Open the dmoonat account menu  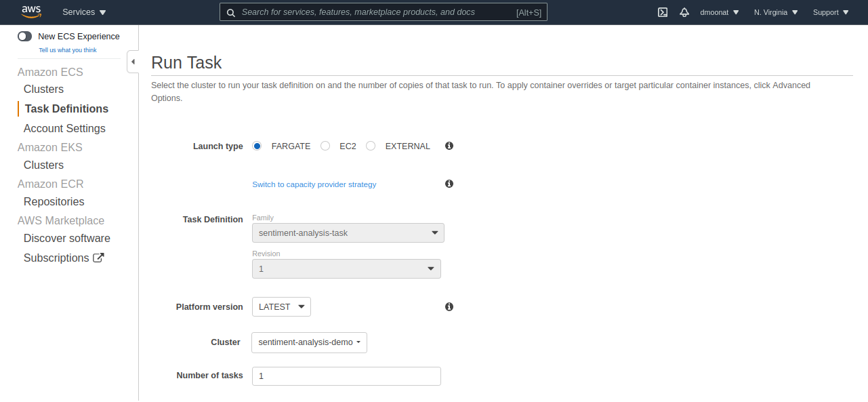(x=720, y=12)
